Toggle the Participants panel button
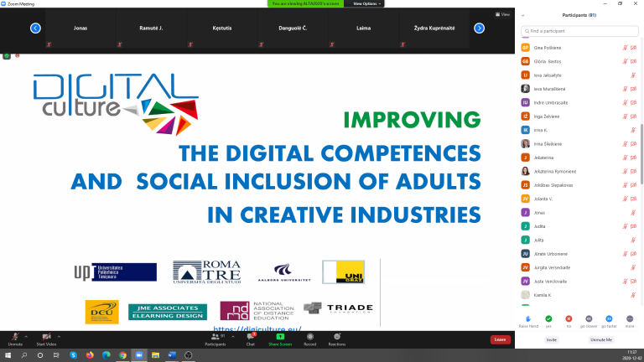The width and height of the screenshot is (644, 362). click(x=216, y=339)
